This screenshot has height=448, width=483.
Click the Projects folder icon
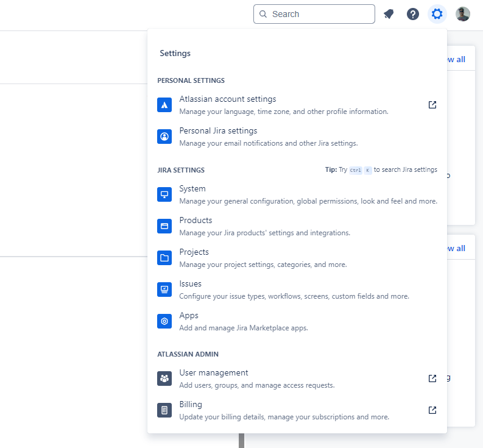tap(164, 258)
